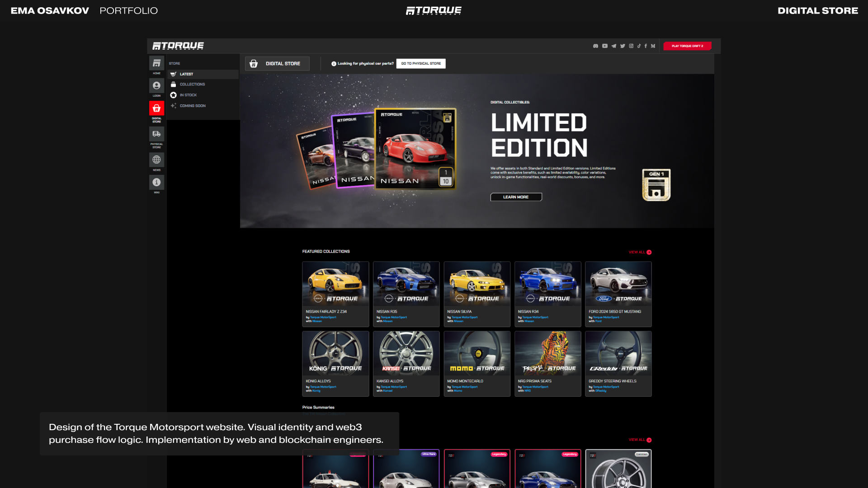
Task: Click the Medium 'M' icon
Action: [653, 46]
